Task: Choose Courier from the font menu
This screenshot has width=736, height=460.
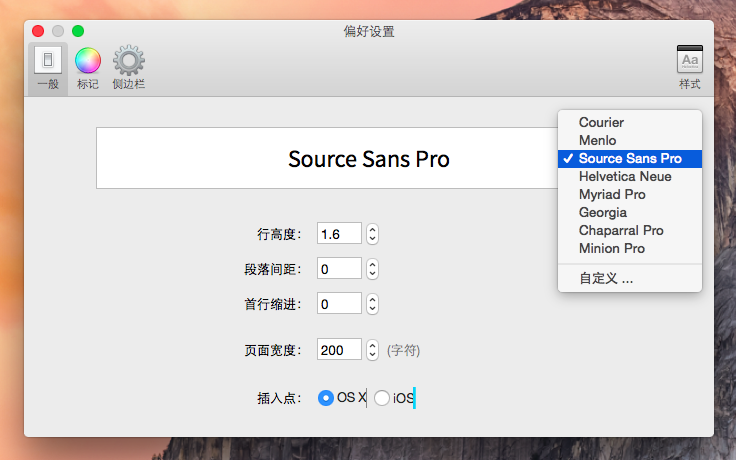Action: point(630,123)
